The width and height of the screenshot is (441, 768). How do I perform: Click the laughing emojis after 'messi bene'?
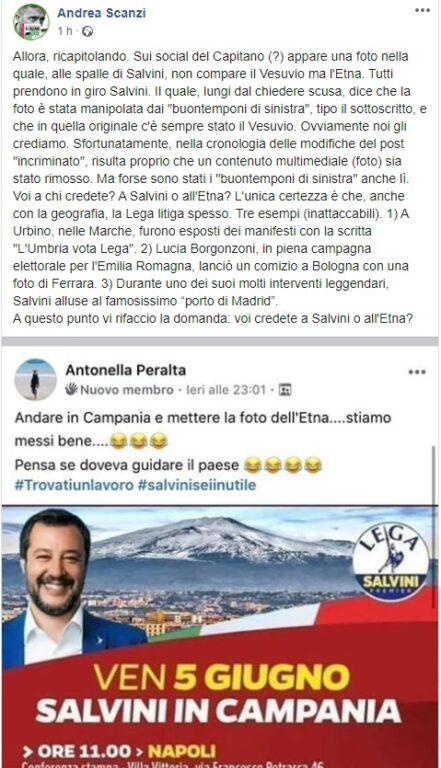coord(139,441)
